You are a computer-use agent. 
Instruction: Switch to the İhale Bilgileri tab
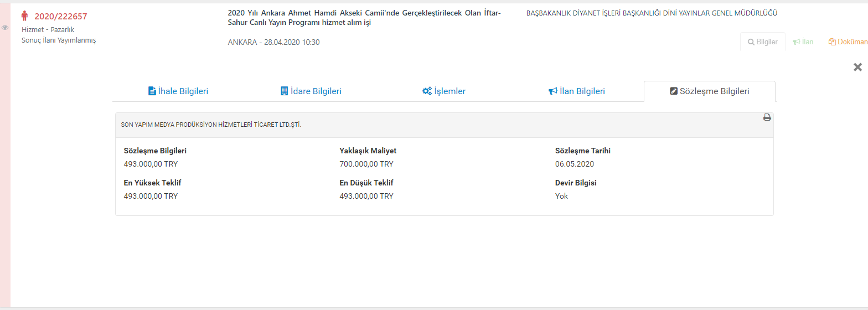pos(178,91)
